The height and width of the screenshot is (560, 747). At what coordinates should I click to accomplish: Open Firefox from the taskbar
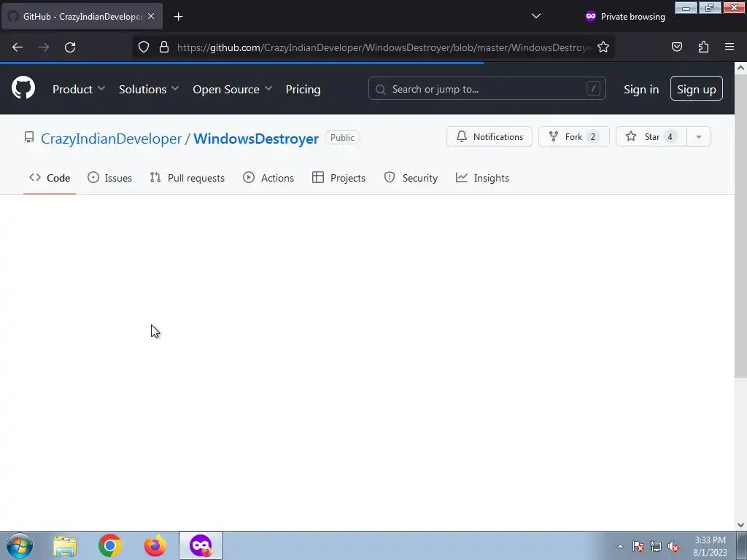tap(155, 545)
